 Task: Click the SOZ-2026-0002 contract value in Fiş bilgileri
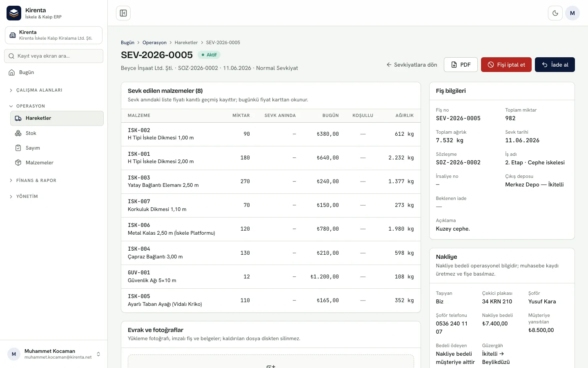coord(458,162)
